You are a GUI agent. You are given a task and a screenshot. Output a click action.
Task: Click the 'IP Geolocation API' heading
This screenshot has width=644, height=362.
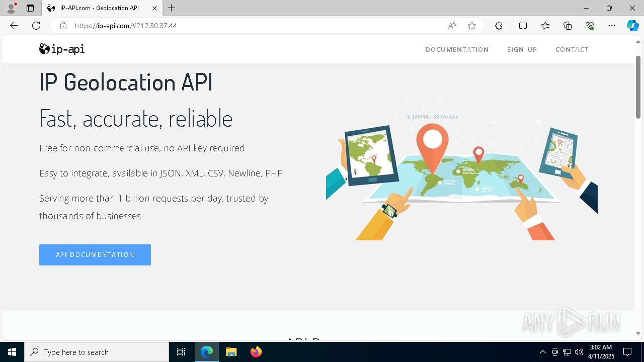pos(126,82)
